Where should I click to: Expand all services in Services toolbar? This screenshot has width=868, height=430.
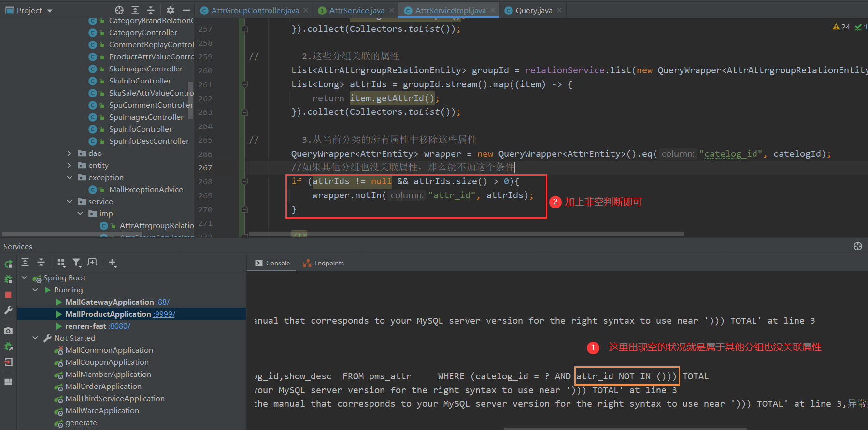point(25,262)
